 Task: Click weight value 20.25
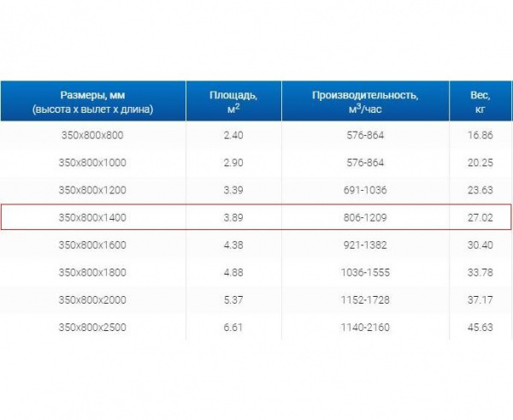click(x=481, y=163)
